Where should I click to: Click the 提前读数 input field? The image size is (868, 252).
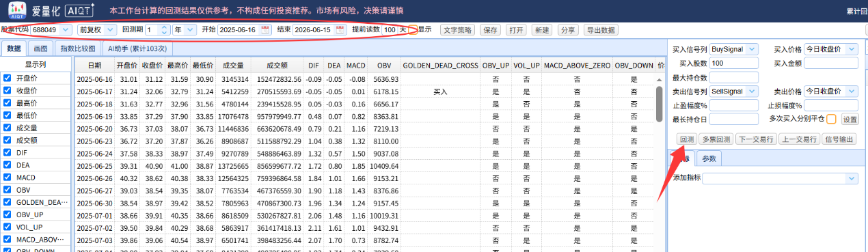pos(389,30)
